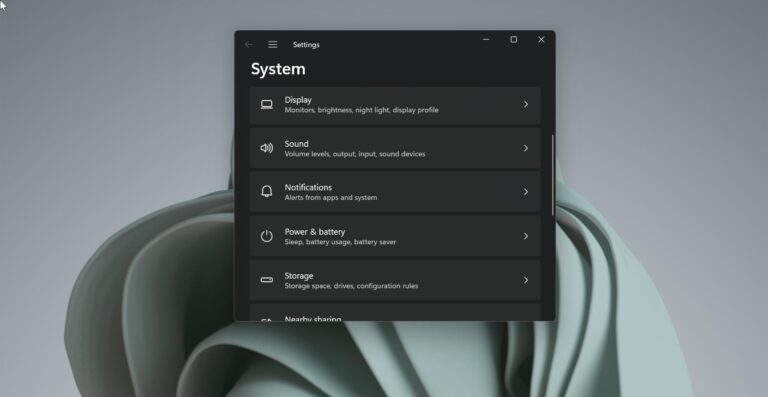Open the hamburger navigation menu
The image size is (768, 397).
pos(273,45)
